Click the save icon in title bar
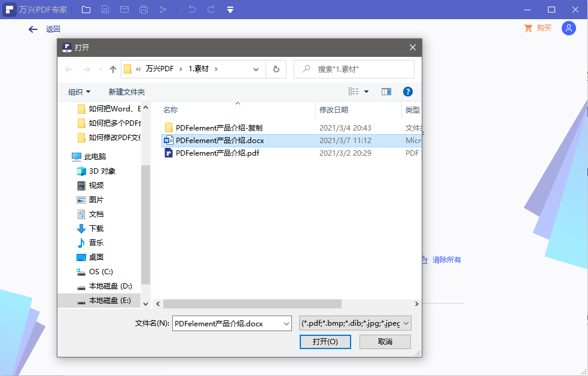588x376 pixels. (x=105, y=10)
